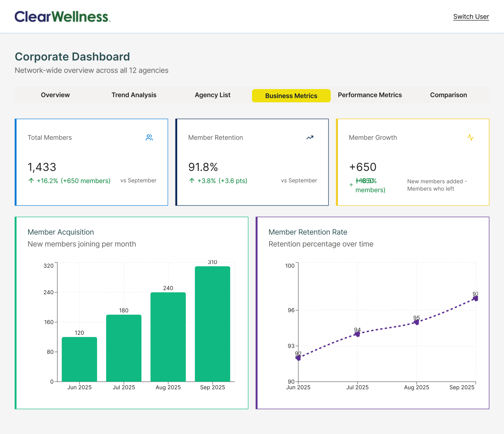Click the green up arrow beside +16.2%
Image resolution: width=504 pixels, height=434 pixels.
[x=31, y=181]
